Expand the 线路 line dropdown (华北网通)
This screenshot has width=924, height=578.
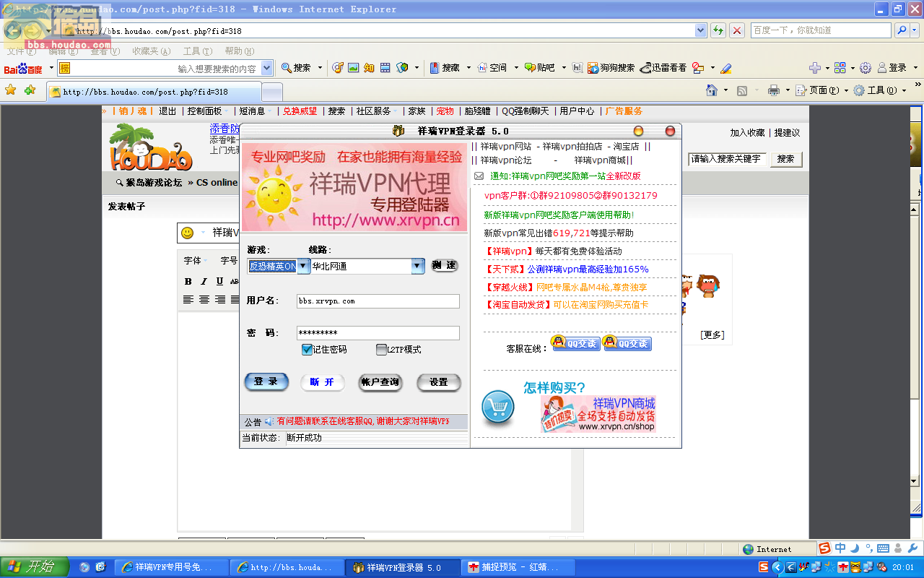tap(417, 266)
